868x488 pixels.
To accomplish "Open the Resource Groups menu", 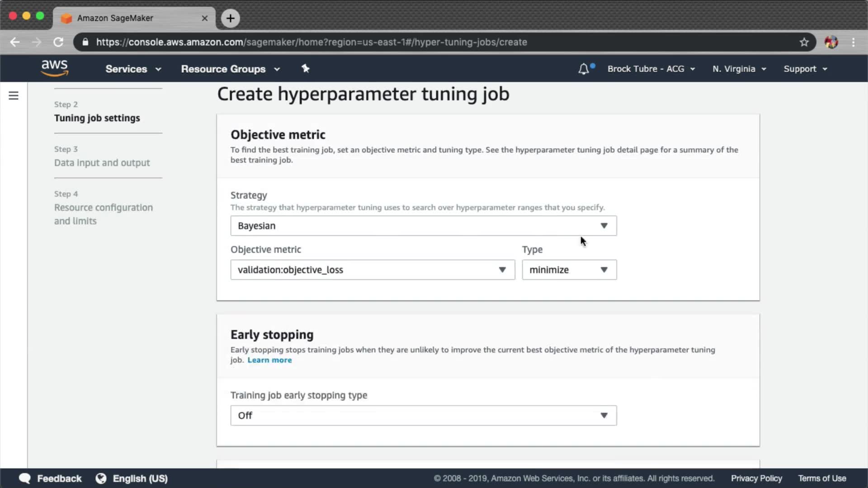I will click(230, 69).
